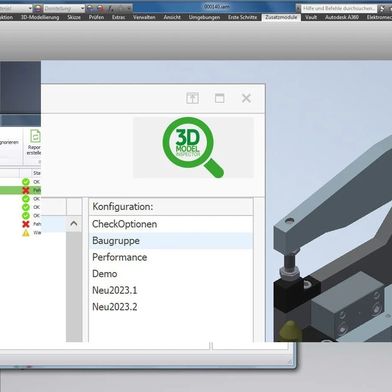This screenshot has height=392, width=392.
Task: Select the Extras ribbon tab
Action: (x=119, y=17)
